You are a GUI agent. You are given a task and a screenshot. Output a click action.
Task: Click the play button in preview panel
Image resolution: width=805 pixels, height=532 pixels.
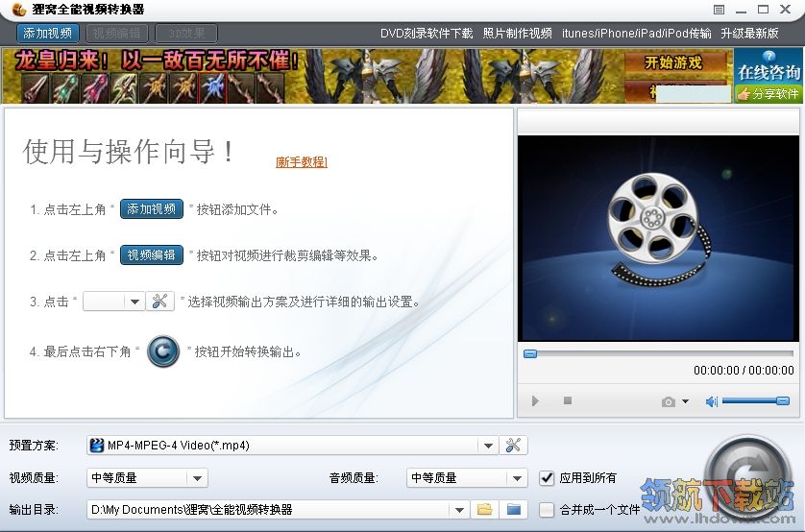(x=535, y=400)
